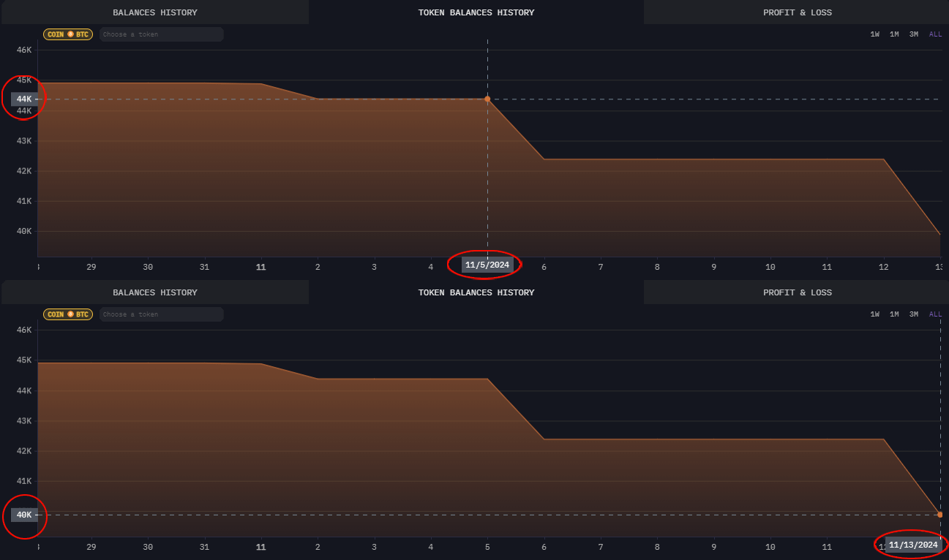Viewport: 949px width, 560px height.
Task: Set upper chart range to ALL
Action: 936,34
